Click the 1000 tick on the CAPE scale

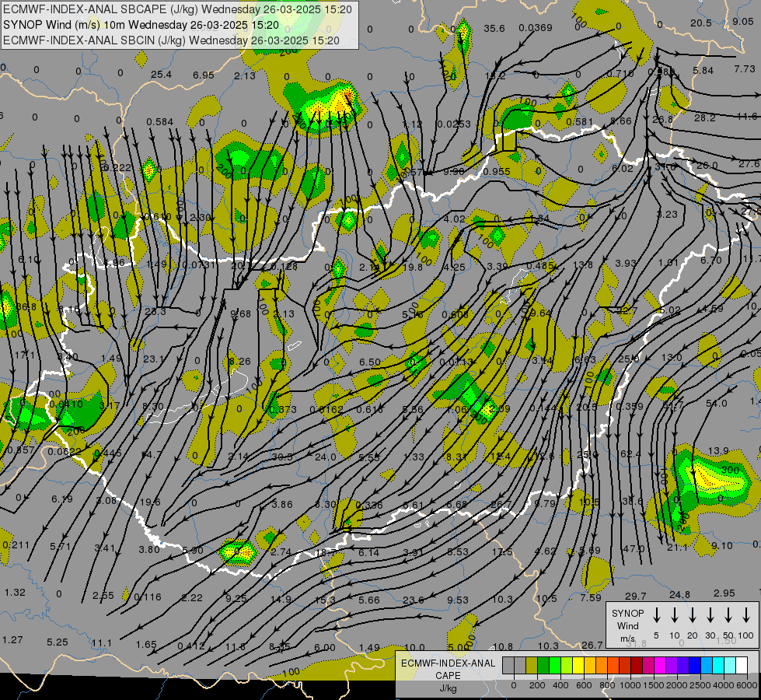(630, 685)
